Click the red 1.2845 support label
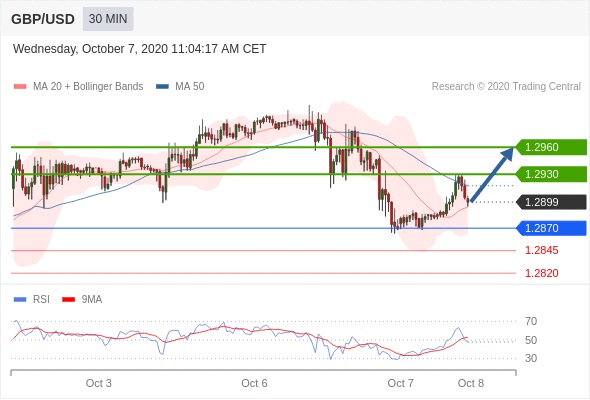 click(x=541, y=250)
